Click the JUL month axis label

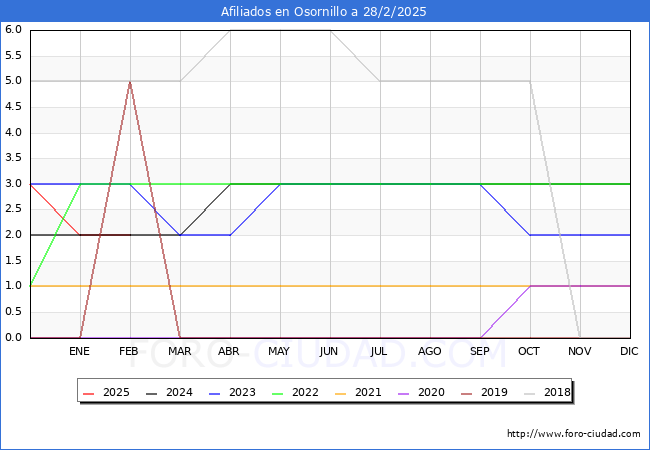378,351
